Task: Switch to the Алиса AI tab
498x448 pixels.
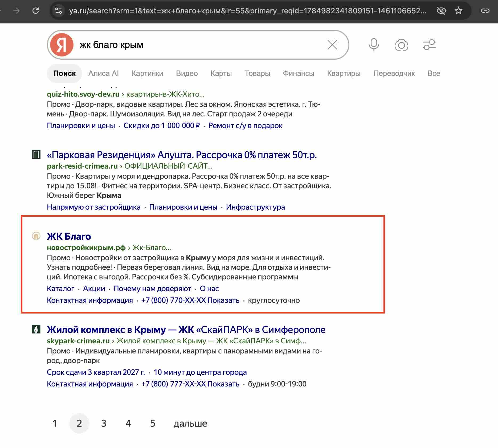Action: [104, 73]
